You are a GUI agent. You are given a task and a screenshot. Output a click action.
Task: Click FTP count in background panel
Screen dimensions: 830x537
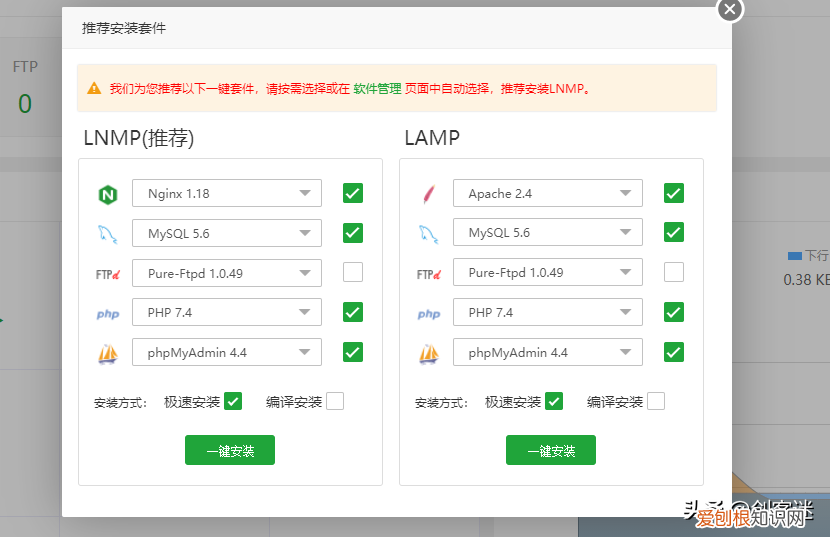(x=24, y=104)
